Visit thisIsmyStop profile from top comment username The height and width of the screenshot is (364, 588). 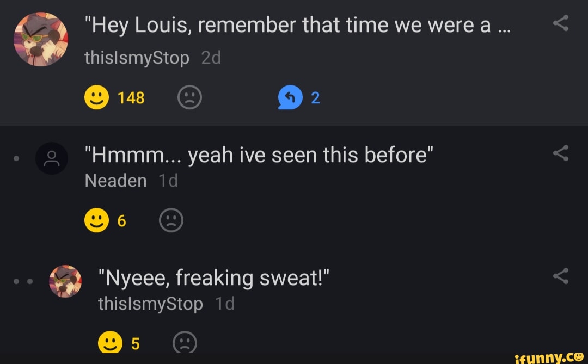(137, 58)
